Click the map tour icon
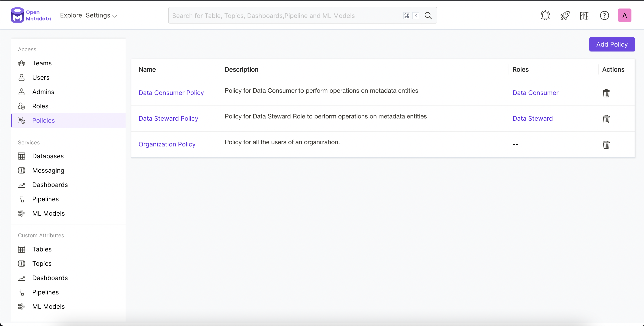 click(x=585, y=15)
